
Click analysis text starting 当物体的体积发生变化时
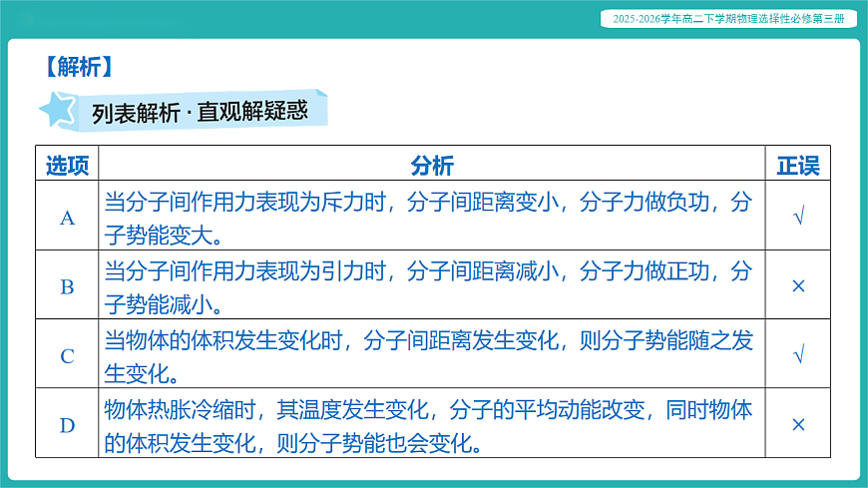[x=428, y=356]
